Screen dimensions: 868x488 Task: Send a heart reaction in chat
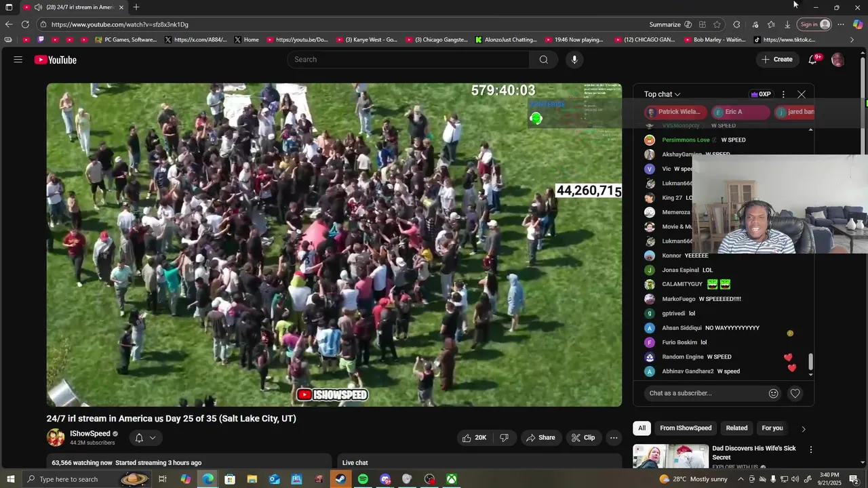tap(795, 393)
